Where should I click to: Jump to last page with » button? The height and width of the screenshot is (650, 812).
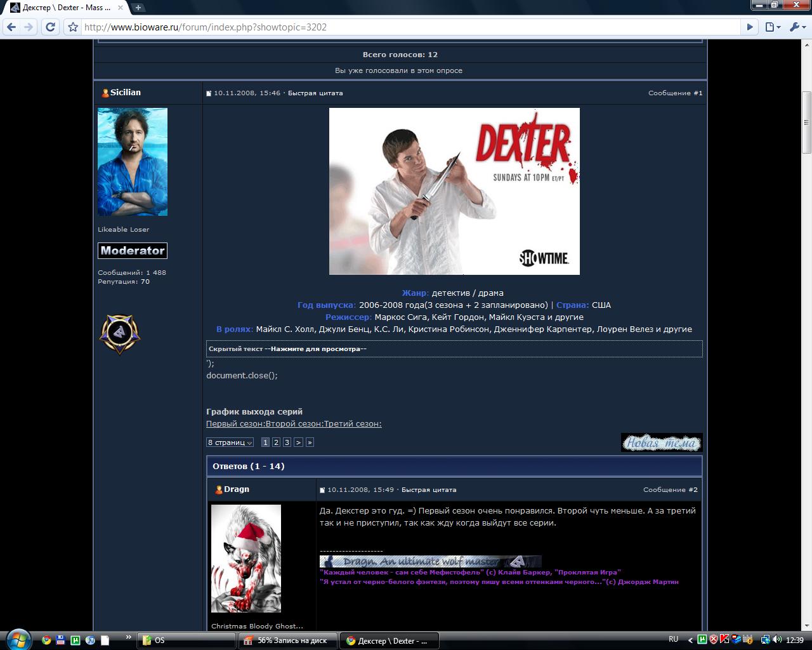pos(310,442)
